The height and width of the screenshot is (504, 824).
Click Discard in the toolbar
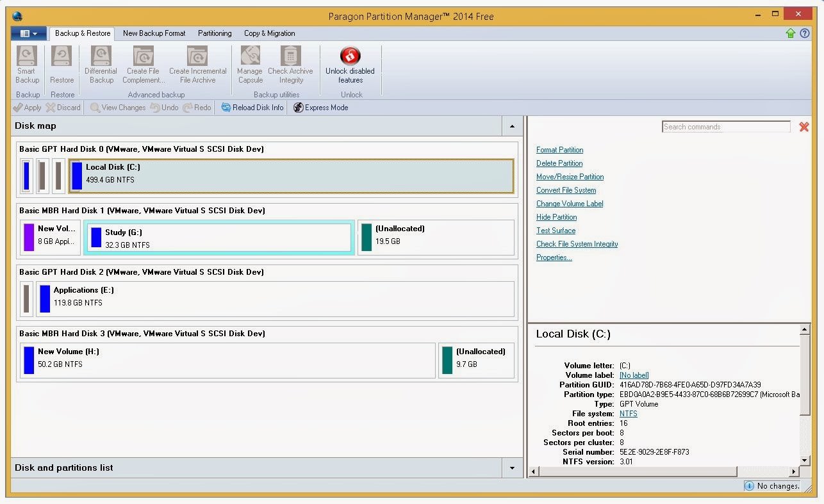tap(63, 108)
